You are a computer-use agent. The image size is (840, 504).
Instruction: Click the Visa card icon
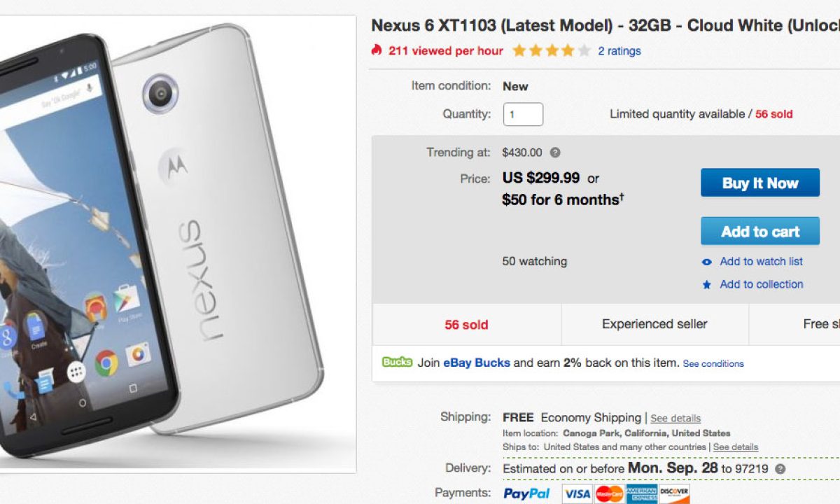tap(577, 493)
